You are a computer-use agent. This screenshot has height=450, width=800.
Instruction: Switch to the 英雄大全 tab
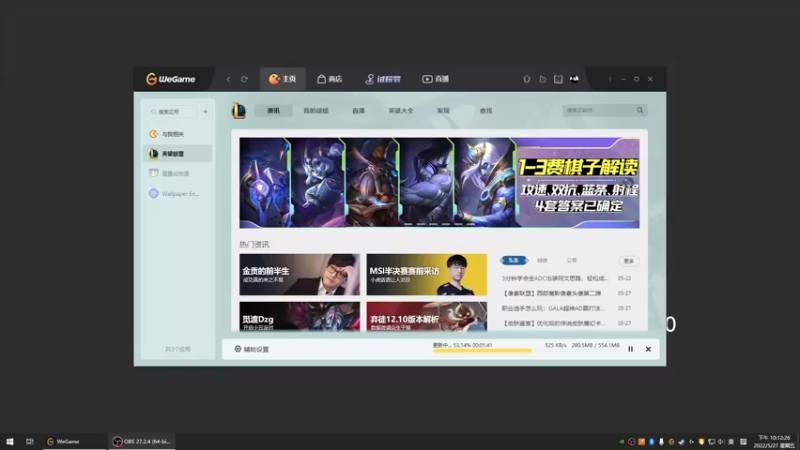[401, 111]
